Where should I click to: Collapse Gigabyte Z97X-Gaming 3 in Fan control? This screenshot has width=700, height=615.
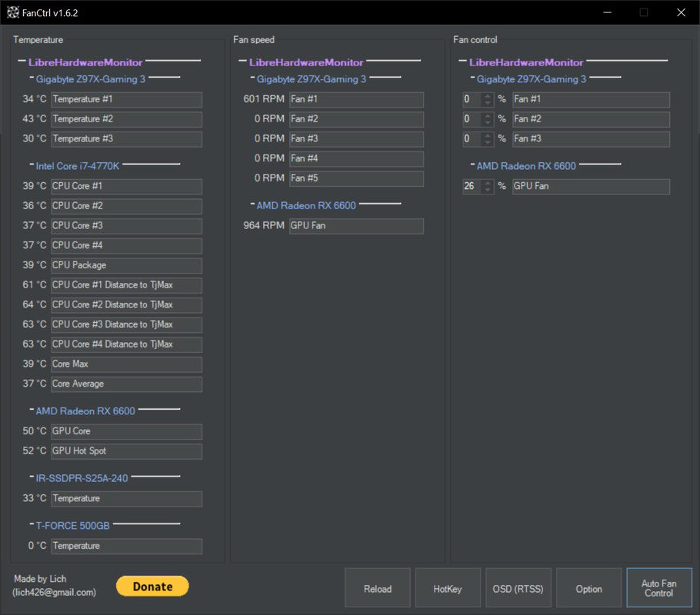(x=473, y=78)
